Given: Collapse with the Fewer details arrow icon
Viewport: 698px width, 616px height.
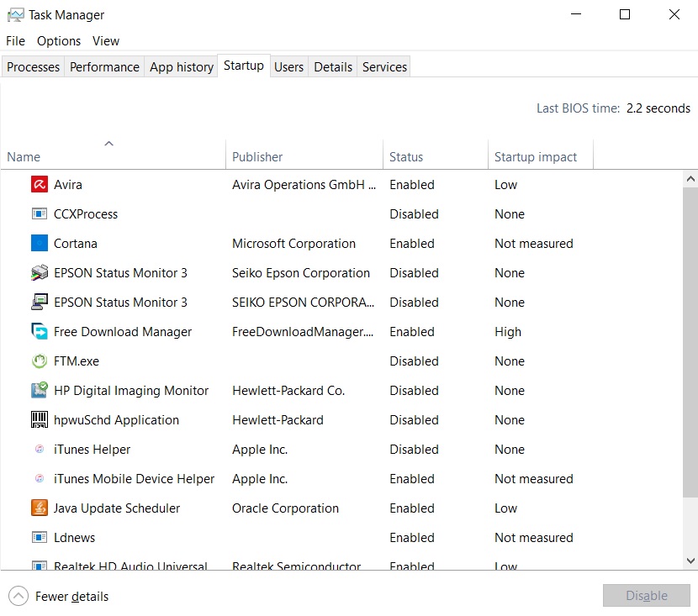Looking at the screenshot, I should (x=19, y=596).
